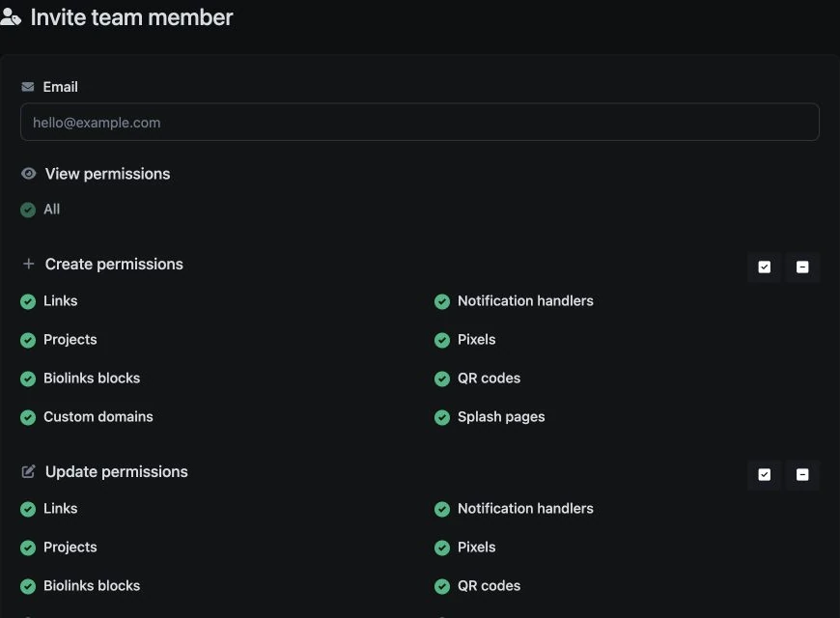Disable Custom domains create permission

point(28,417)
